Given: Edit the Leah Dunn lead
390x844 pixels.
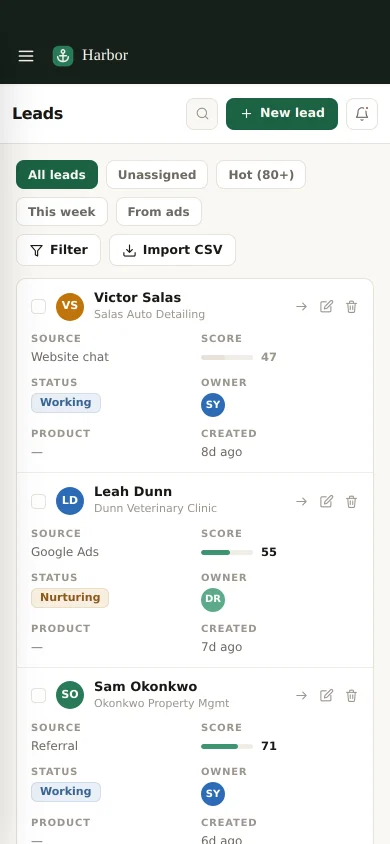Looking at the screenshot, I should pos(327,502).
